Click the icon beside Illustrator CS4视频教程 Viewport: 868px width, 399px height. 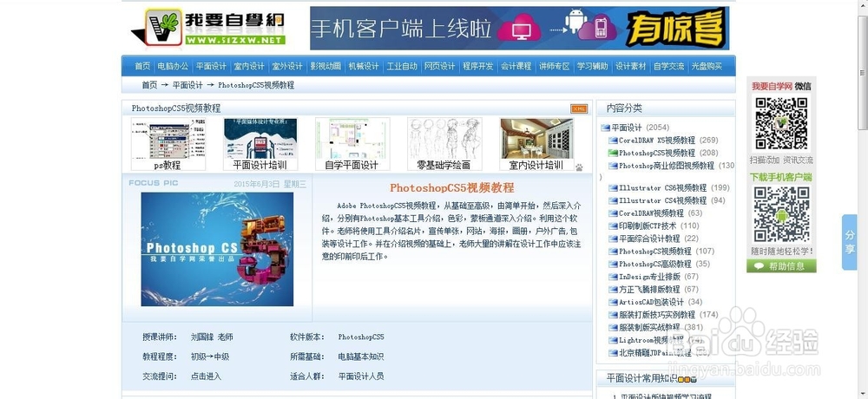613,201
